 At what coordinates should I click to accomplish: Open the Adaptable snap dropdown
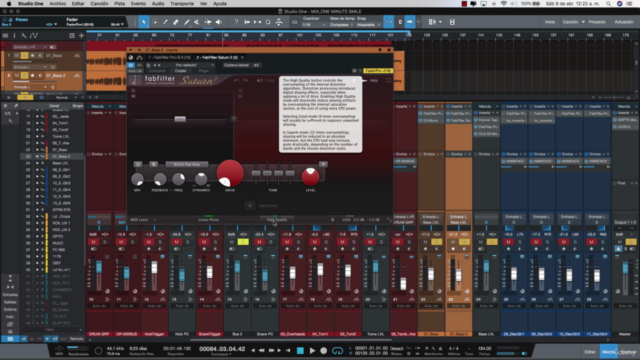[368, 24]
